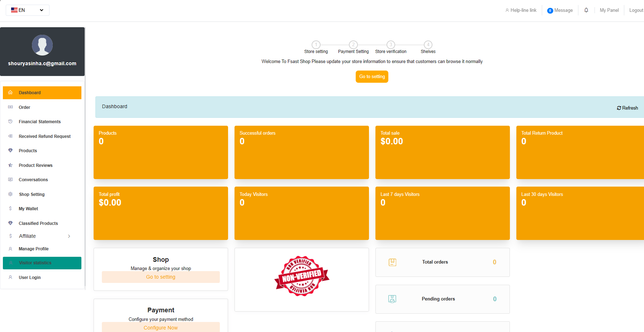The height and width of the screenshot is (332, 644).
Task: Click the Help-line link
Action: 523,10
